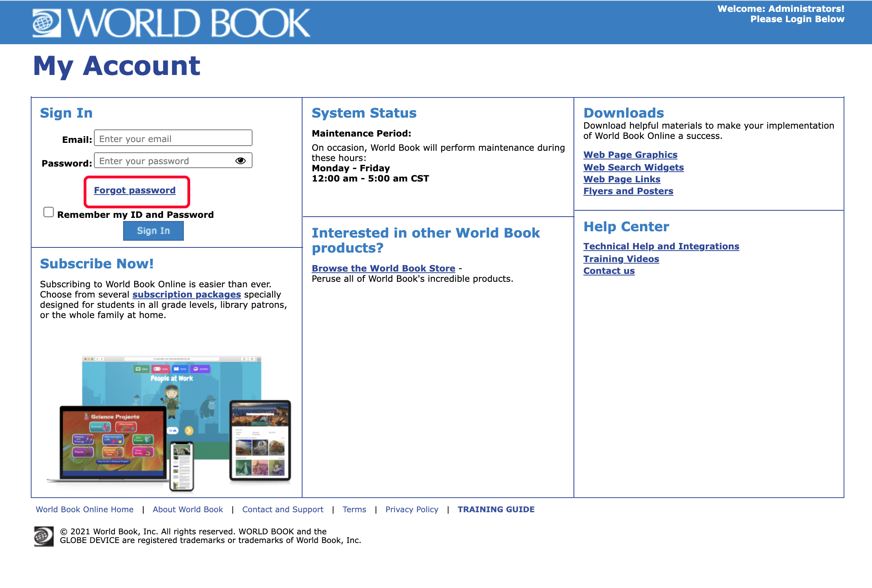Open the Contact us link
Screen dimensions: 872x588
609,271
